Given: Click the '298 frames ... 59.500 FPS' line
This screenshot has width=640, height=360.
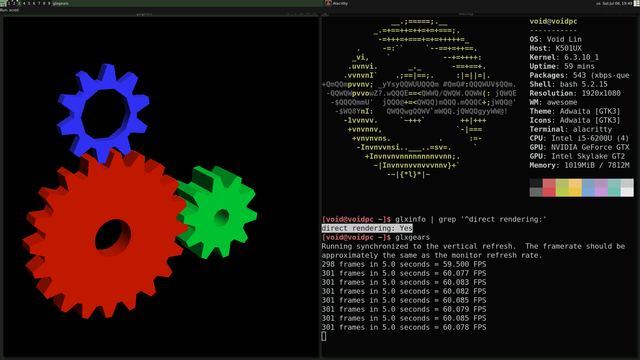Looking at the screenshot, I should tap(404, 264).
